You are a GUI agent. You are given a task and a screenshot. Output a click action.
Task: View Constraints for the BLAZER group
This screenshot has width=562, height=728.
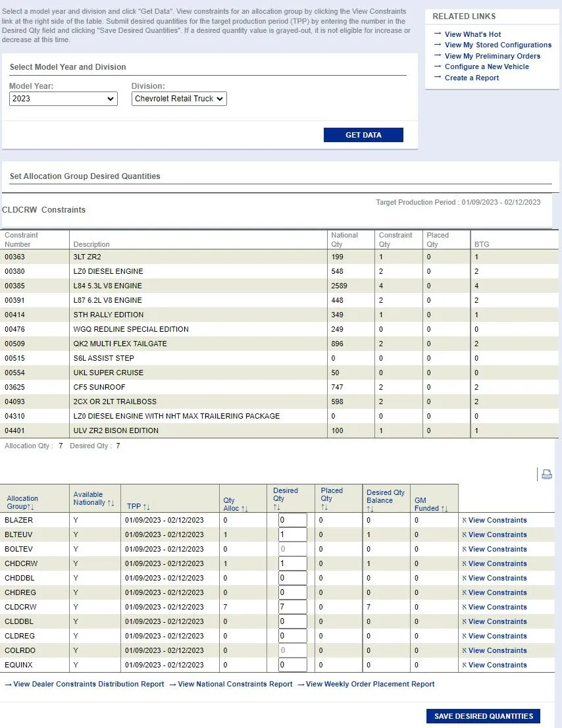point(497,520)
